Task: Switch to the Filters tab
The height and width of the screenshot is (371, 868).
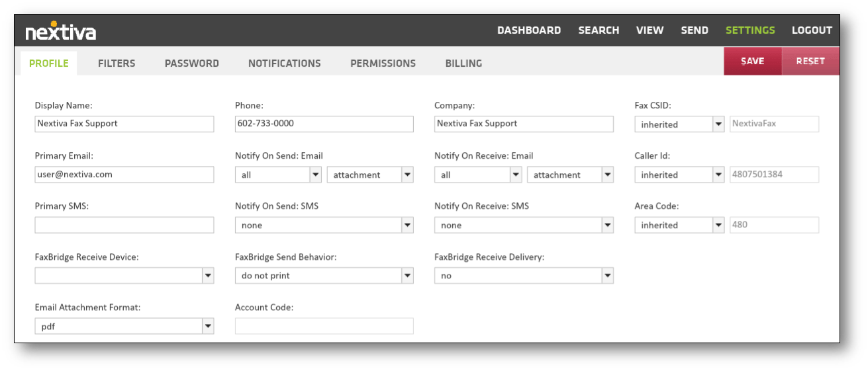Action: [x=117, y=63]
